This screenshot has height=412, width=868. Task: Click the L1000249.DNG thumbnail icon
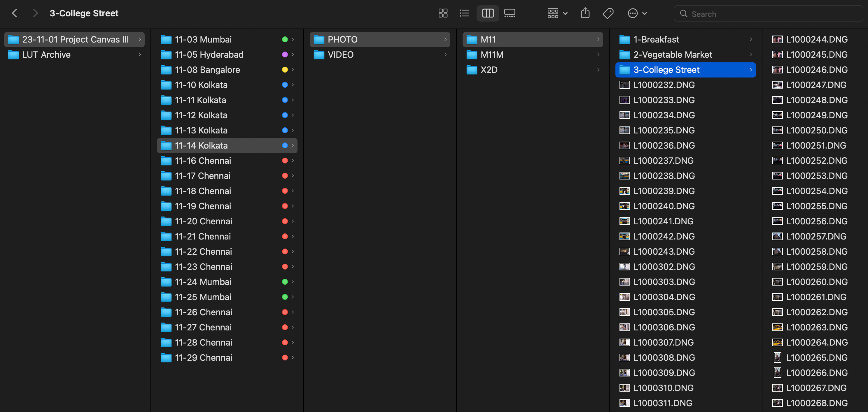(x=777, y=115)
